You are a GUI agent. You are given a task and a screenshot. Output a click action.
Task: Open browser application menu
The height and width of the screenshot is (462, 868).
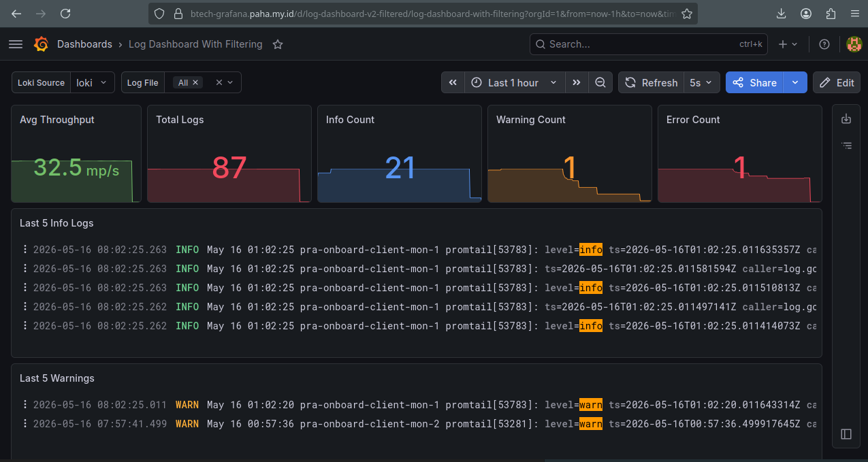pyautogui.click(x=855, y=14)
